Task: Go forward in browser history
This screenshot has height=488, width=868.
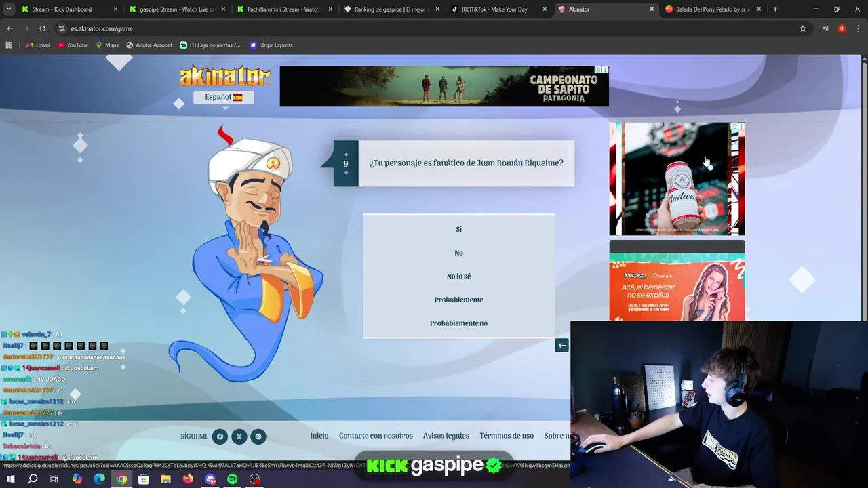Action: 26,28
